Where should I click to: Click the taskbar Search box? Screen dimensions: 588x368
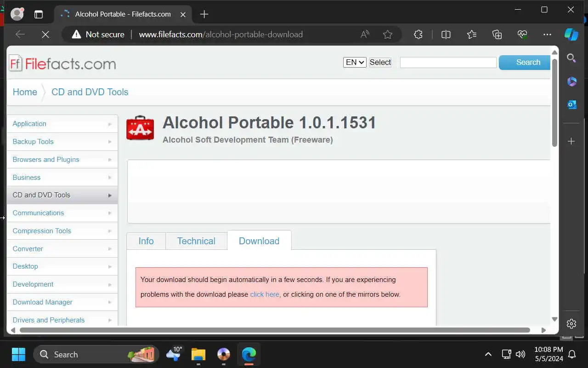[96, 354]
